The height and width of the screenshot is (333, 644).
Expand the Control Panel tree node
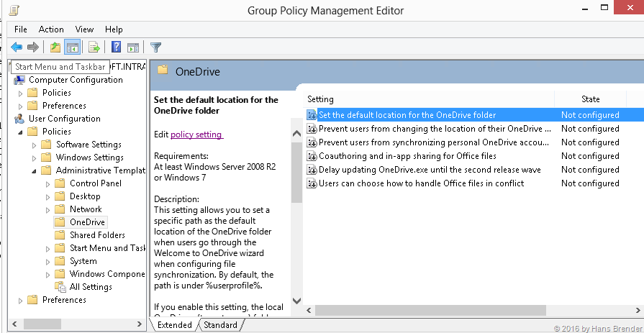[47, 183]
